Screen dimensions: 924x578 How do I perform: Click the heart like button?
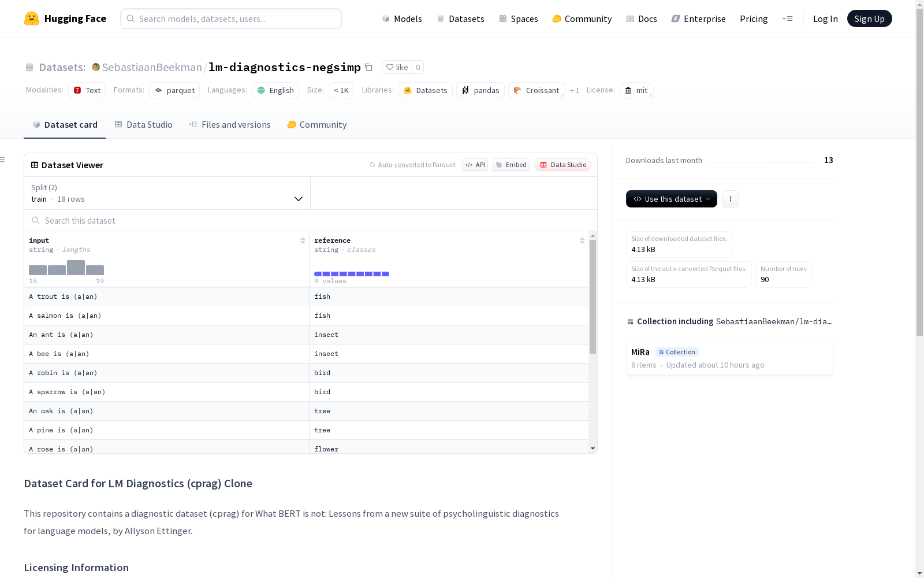397,67
